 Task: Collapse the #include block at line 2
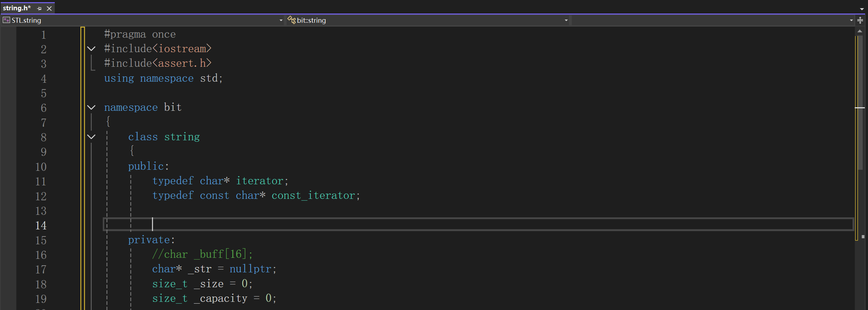[91, 49]
